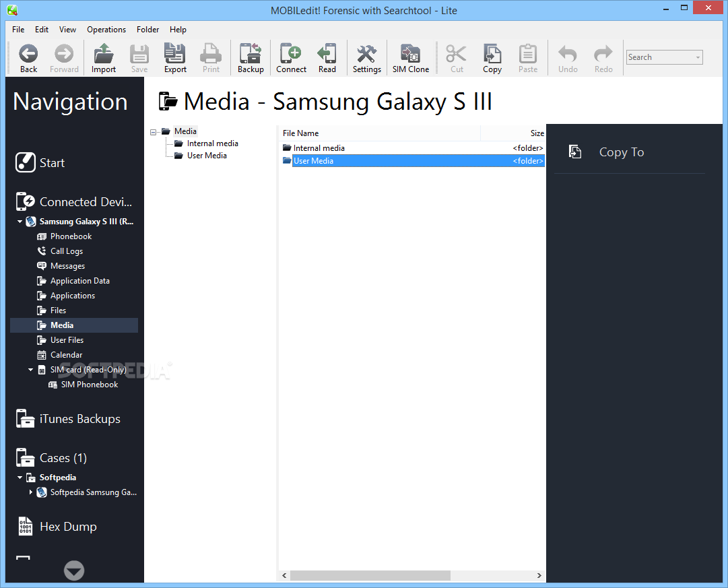Open the Search dropdown arrow
This screenshot has height=588, width=728.
pyautogui.click(x=697, y=57)
